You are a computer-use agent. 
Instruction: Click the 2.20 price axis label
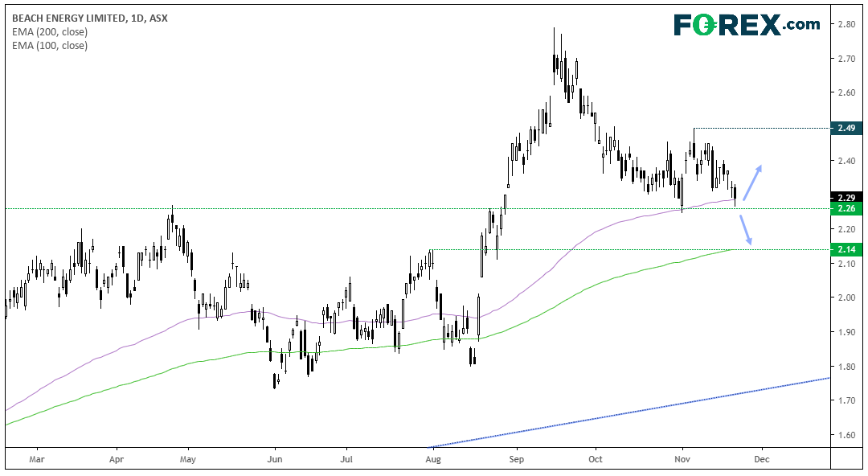click(846, 229)
